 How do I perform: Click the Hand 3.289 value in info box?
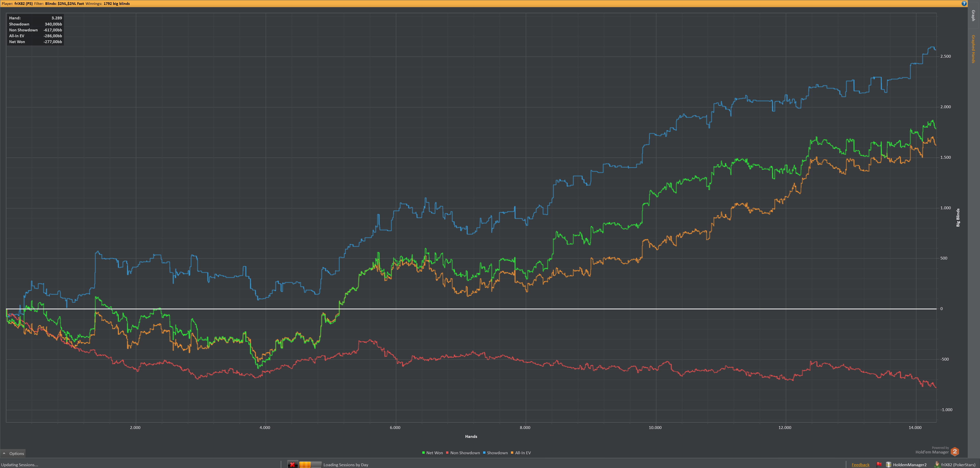(x=57, y=18)
